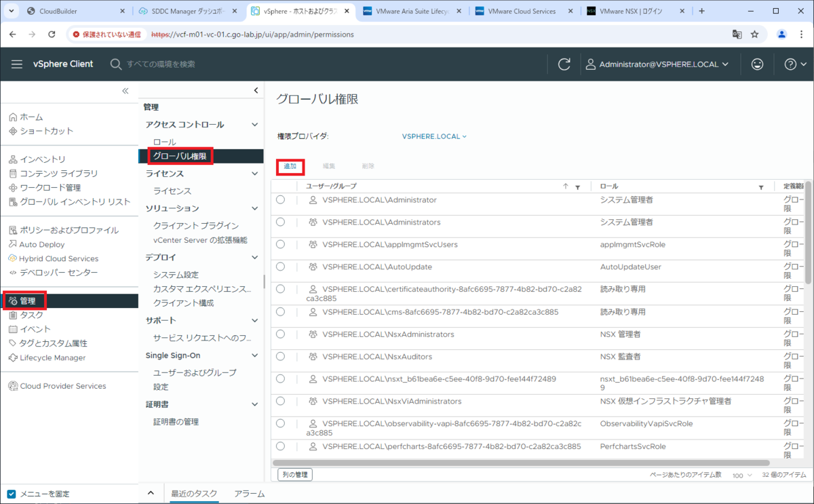This screenshot has width=814, height=504.
Task: Open the help question mark menu
Action: pos(795,64)
